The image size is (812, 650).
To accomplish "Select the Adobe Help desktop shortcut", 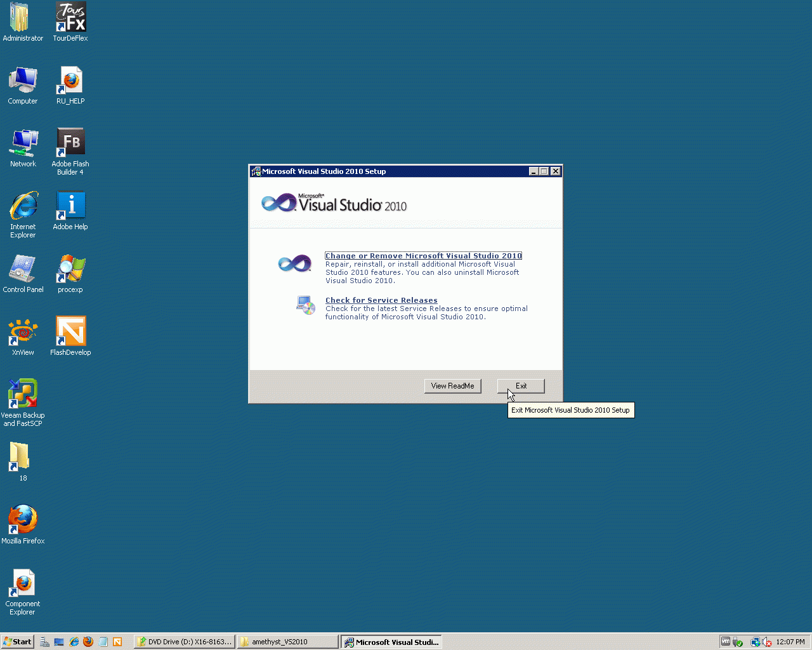I will 70,211.
